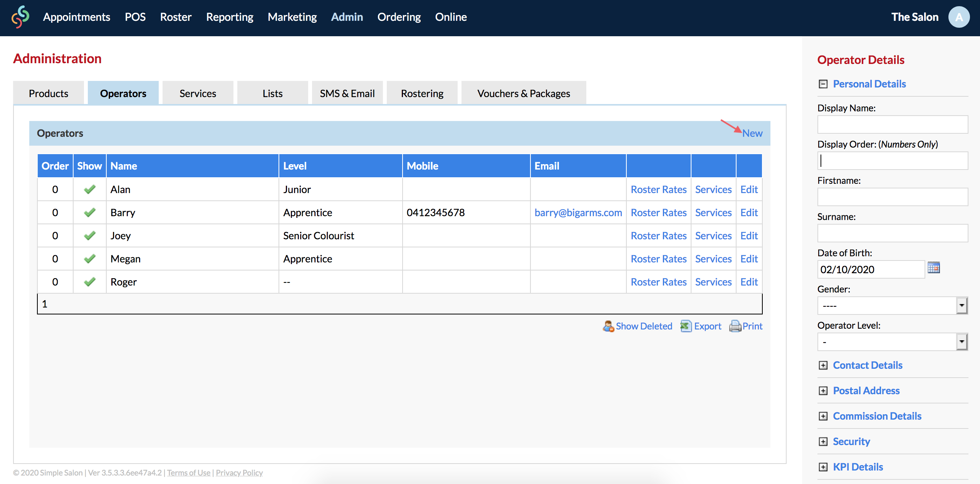Screen dimensions: 980x484
Task: Open Services for Alan
Action: pyautogui.click(x=713, y=189)
